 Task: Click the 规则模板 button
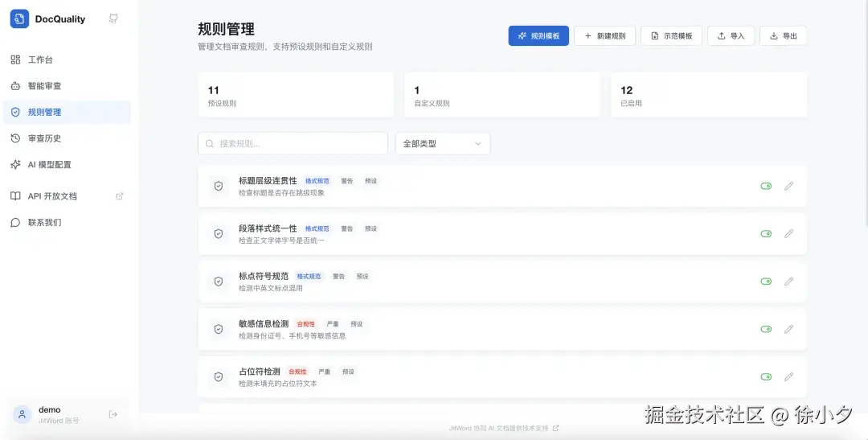[538, 36]
